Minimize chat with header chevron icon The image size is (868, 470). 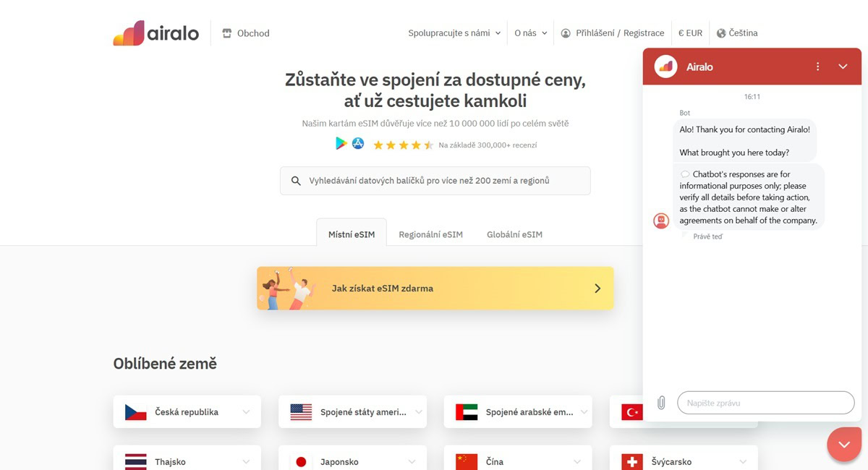point(843,67)
